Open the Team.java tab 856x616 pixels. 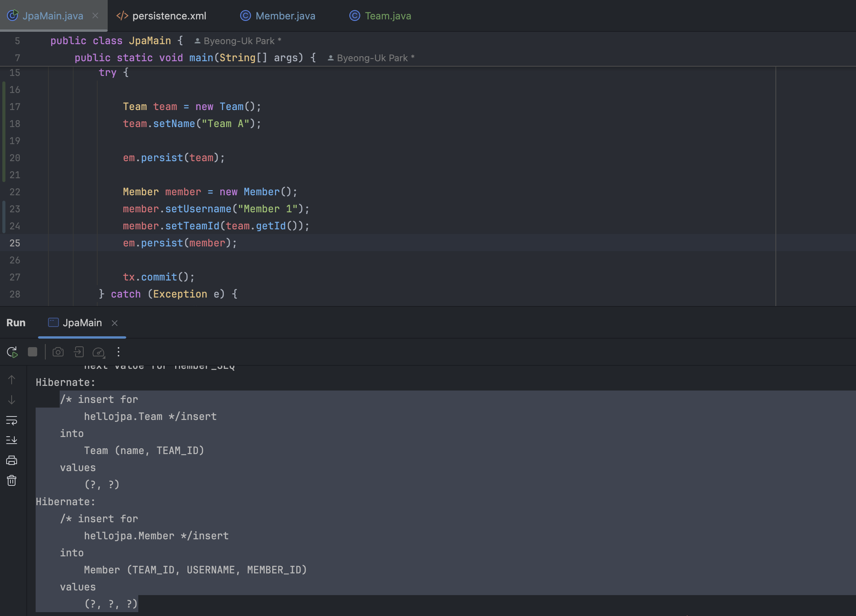(x=388, y=15)
